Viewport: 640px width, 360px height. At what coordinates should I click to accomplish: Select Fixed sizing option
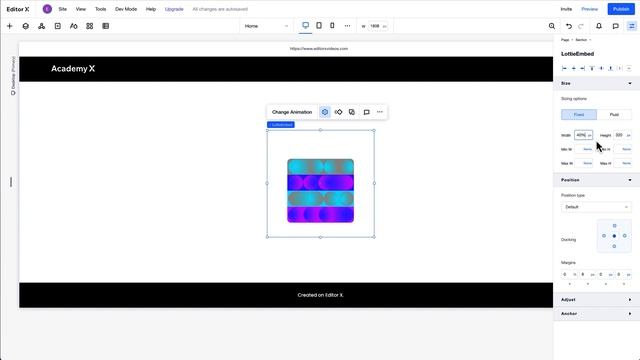(579, 115)
